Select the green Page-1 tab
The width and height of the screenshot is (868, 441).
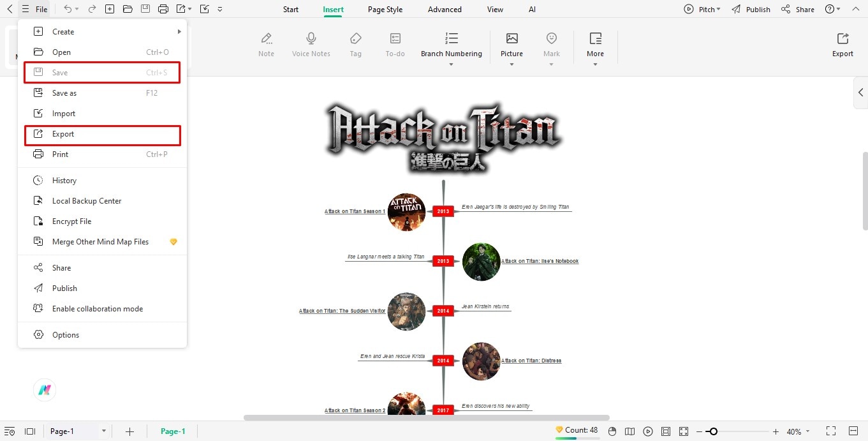(x=173, y=431)
